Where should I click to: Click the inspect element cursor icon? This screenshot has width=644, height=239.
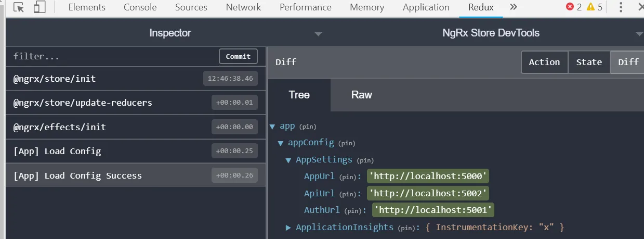point(19,7)
